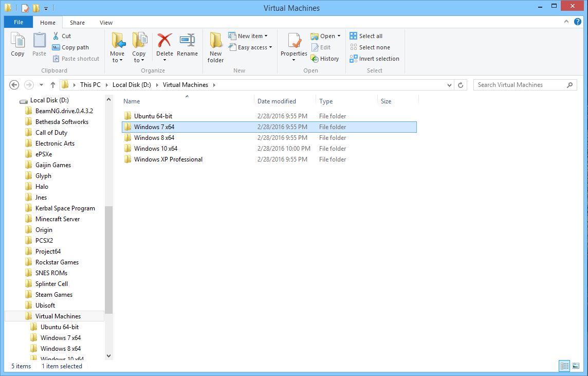Open the New item dropdown
This screenshot has height=376, width=588.
pyautogui.click(x=248, y=36)
